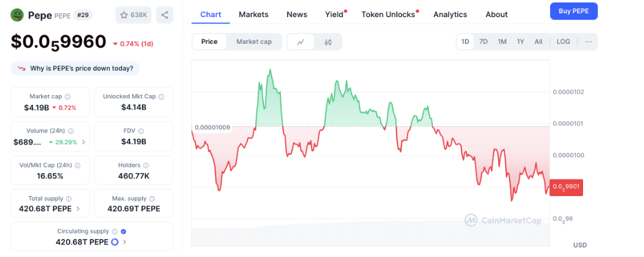The height and width of the screenshot is (257, 644).
Task: Switch to candlestick chart view icon
Action: (328, 42)
